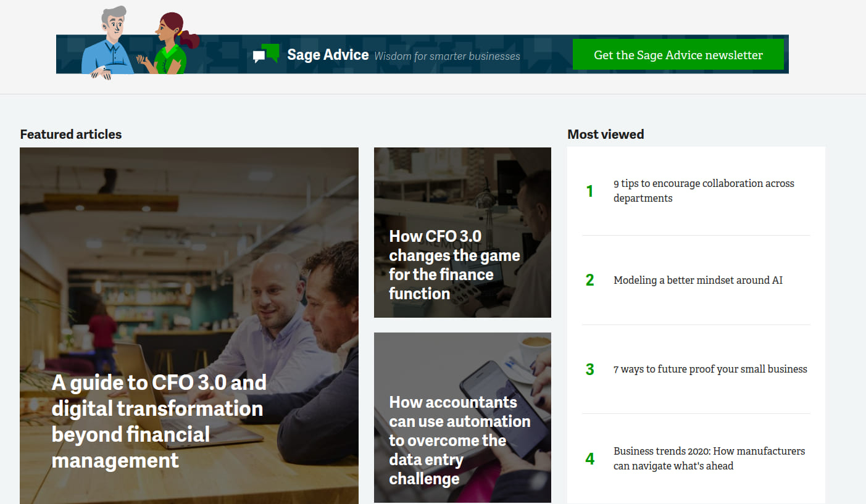Click the green rank number 1
The image size is (866, 504).
click(589, 191)
